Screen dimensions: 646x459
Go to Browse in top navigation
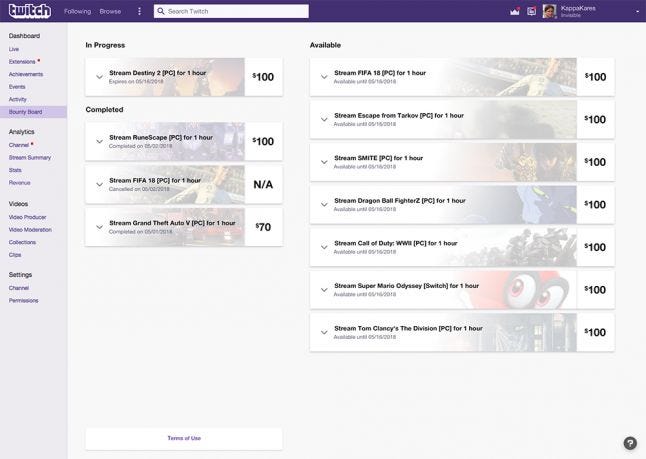pyautogui.click(x=110, y=11)
